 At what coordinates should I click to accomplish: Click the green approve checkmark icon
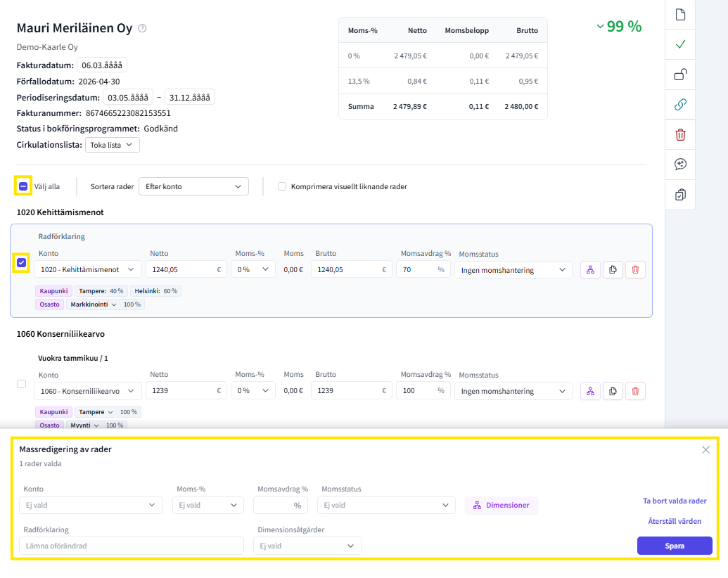pos(680,44)
